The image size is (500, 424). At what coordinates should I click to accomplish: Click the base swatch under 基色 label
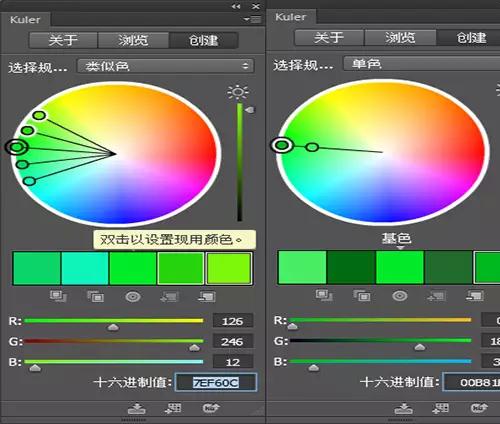[400, 267]
